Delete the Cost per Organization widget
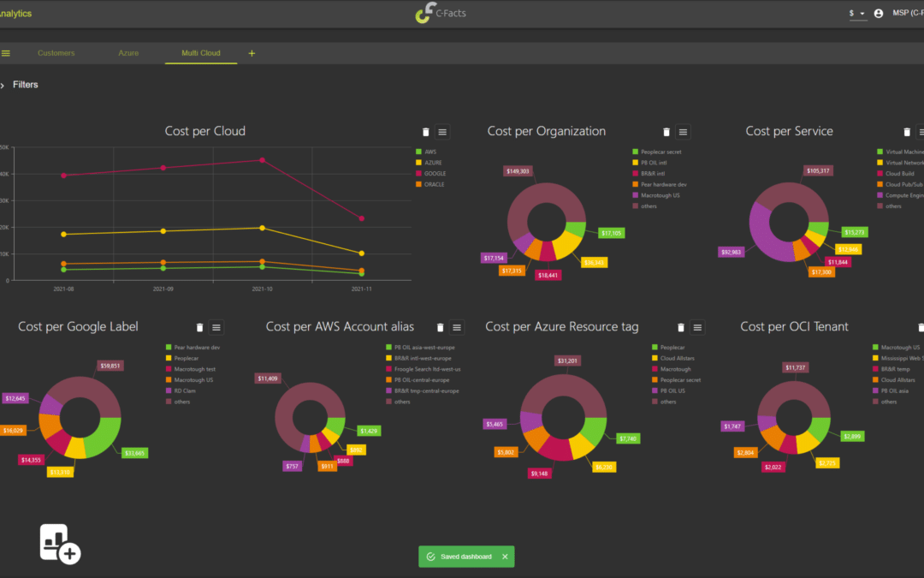The height and width of the screenshot is (578, 924). pyautogui.click(x=666, y=132)
